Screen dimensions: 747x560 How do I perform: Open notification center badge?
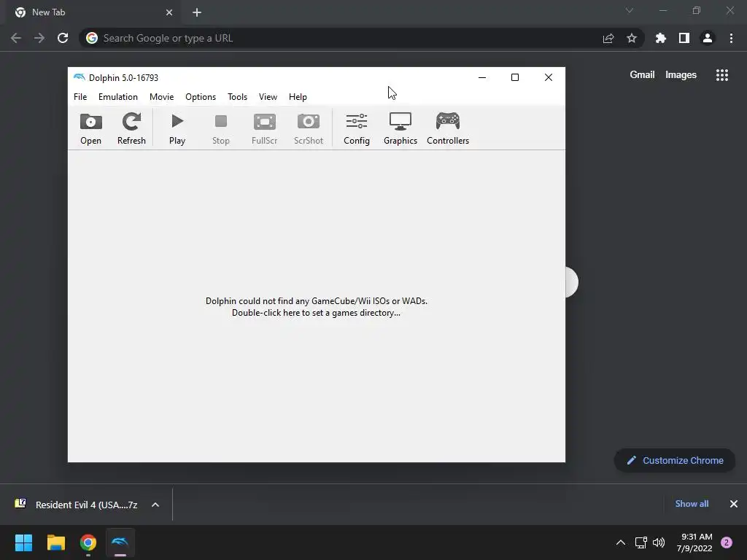point(727,542)
